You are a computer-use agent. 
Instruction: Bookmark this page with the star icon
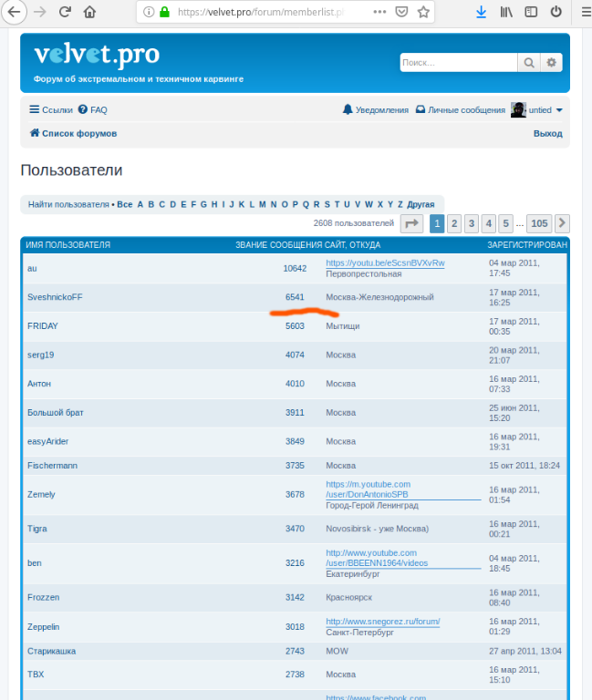(x=424, y=13)
